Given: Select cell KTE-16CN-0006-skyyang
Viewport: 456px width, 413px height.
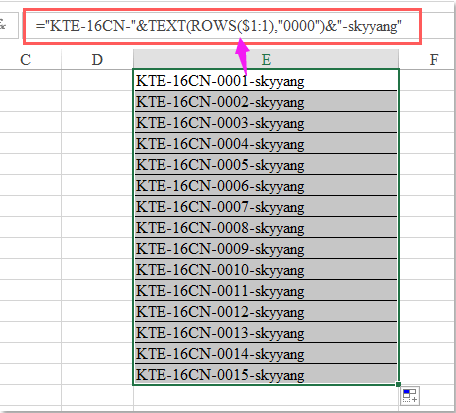Looking at the screenshot, I should [266, 185].
